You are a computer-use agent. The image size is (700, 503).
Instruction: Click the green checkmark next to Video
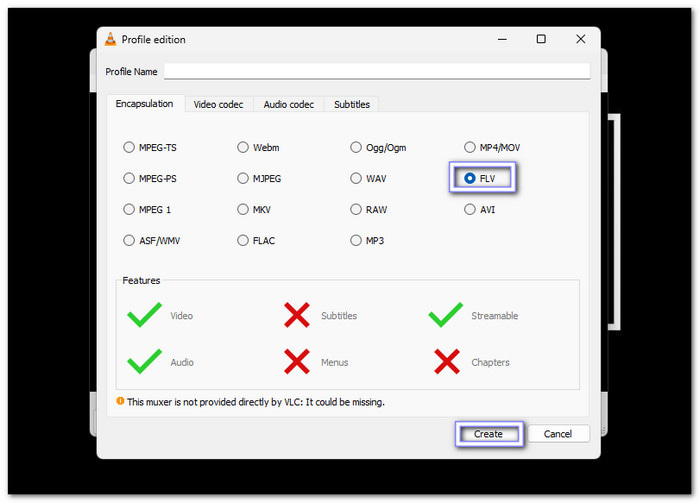[x=144, y=315]
